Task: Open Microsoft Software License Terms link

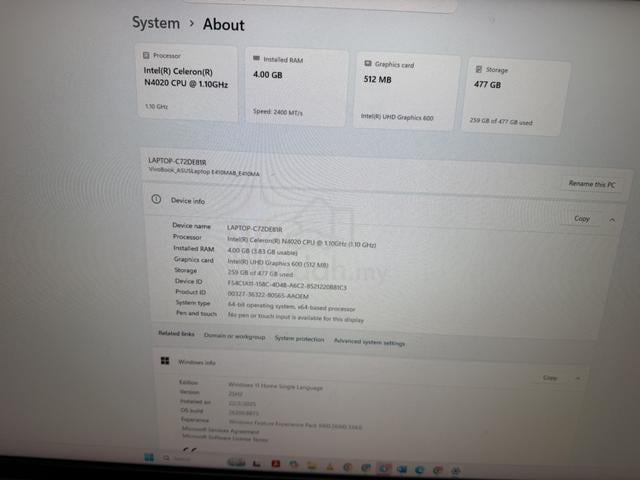Action: point(225,438)
